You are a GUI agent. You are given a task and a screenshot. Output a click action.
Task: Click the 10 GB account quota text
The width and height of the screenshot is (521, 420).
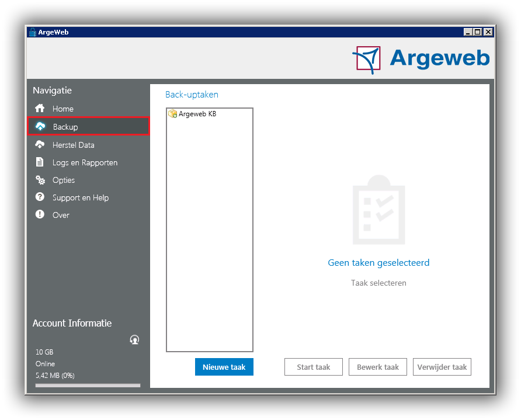coord(44,352)
